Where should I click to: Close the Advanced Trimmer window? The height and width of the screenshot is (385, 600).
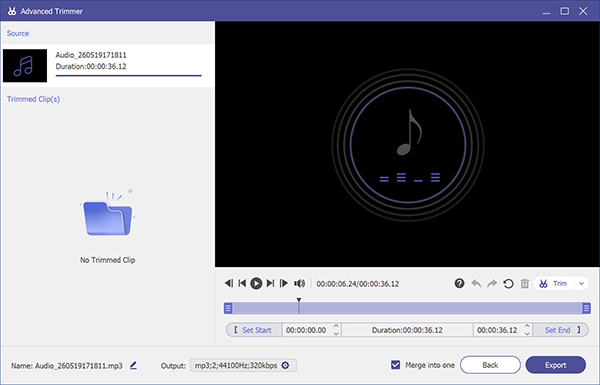pyautogui.click(x=583, y=11)
